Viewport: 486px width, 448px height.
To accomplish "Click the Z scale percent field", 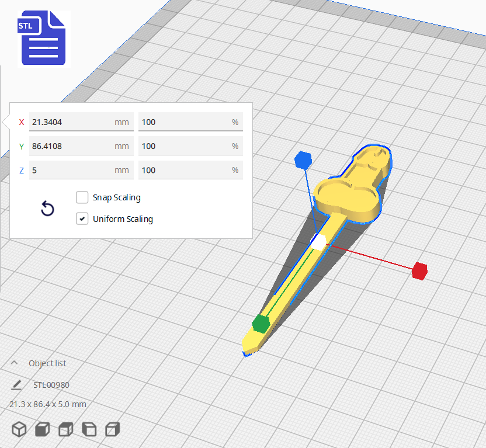I will 184,170.
